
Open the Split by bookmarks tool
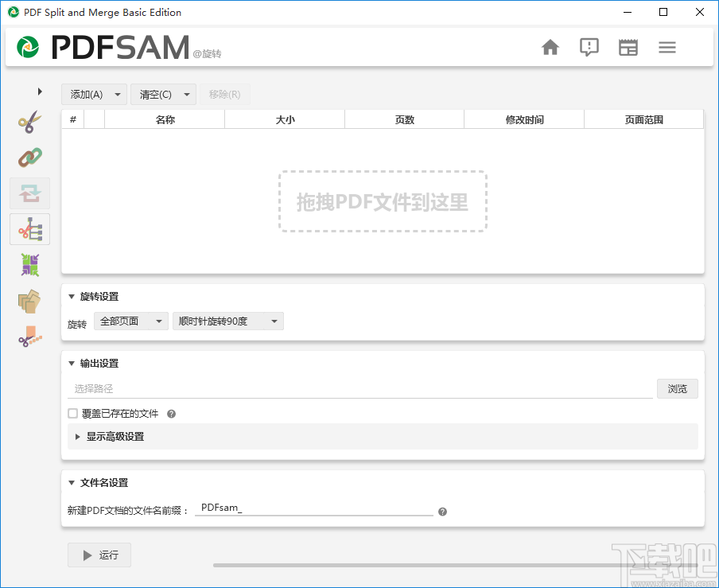tap(29, 228)
